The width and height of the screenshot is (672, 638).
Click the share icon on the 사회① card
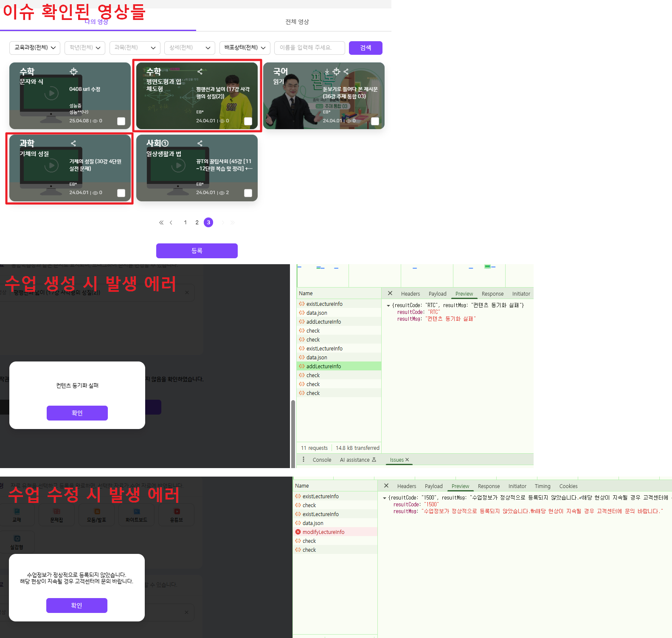200,144
